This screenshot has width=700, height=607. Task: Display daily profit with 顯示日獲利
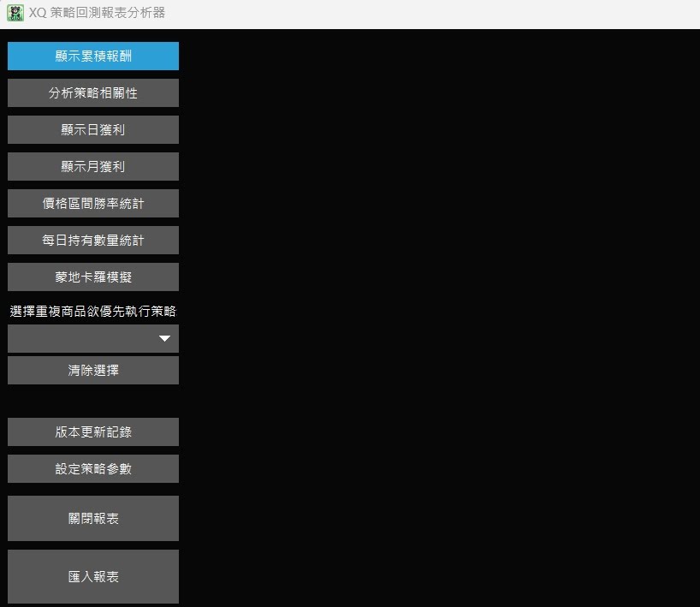[93, 129]
